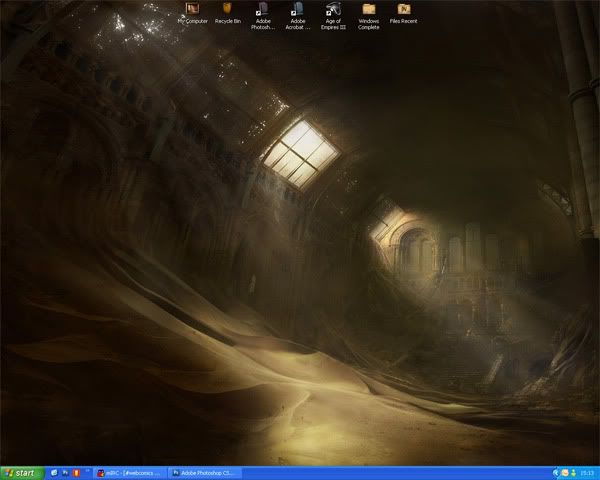Click an empty area of the taskbar
This screenshot has height=480, width=600.
tap(400, 472)
